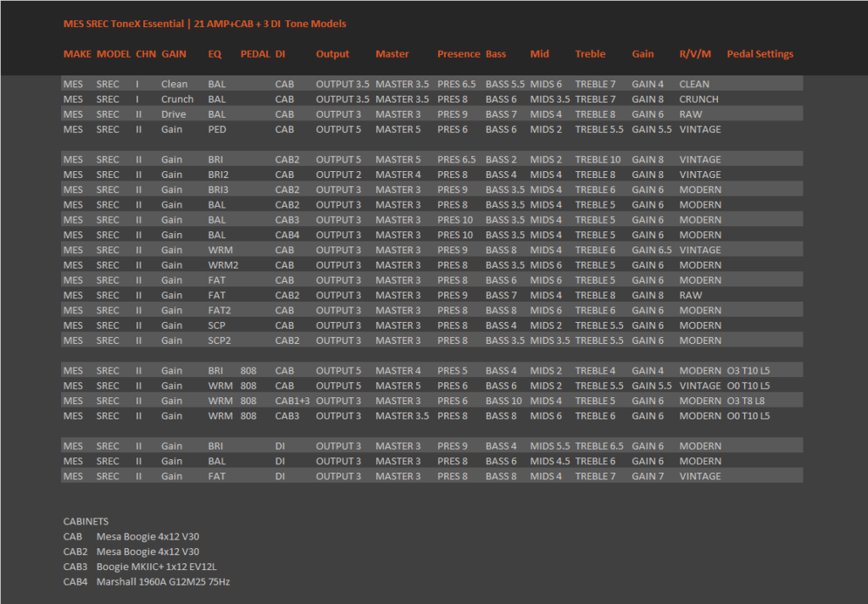Select Marshall 1960A G12M25 75Hz cabinet entry

[163, 582]
